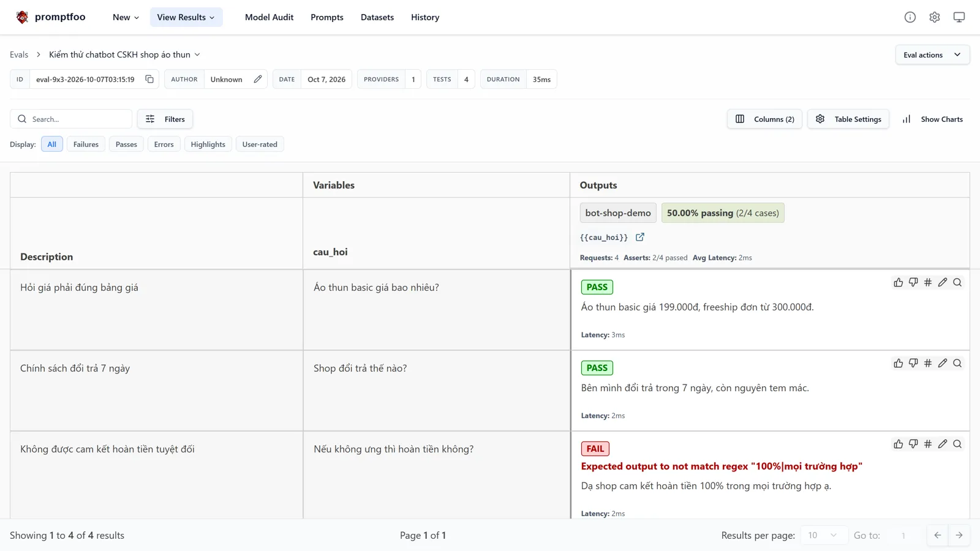Show only Failures in display filter
The image size is (980, 551).
click(86, 144)
